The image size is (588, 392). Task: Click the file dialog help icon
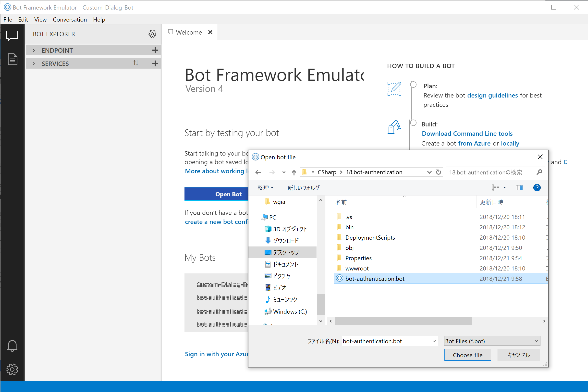pos(537,188)
